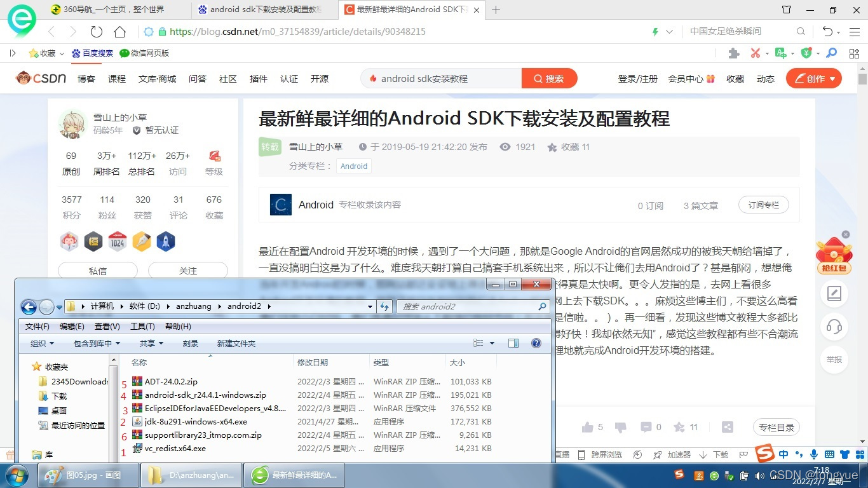Click the green lightning speed-mode icon

click(x=655, y=32)
